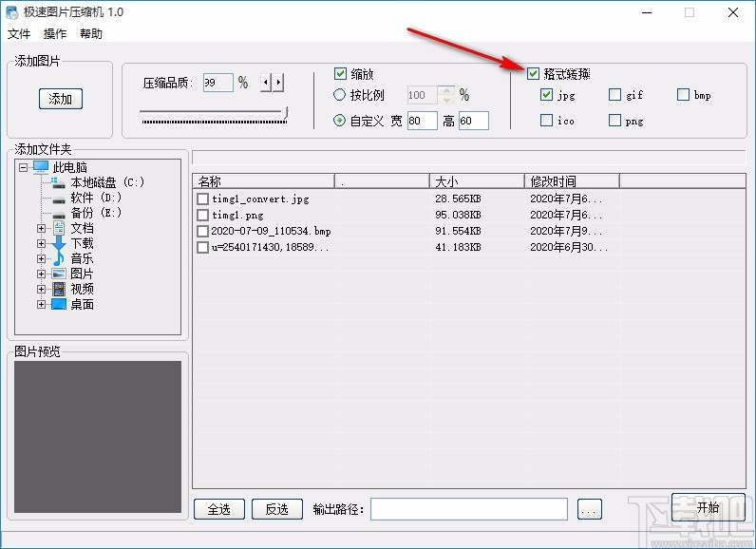This screenshot has height=549, width=756.
Task: Collapse the 此电脑 tree node
Action: coord(23,168)
